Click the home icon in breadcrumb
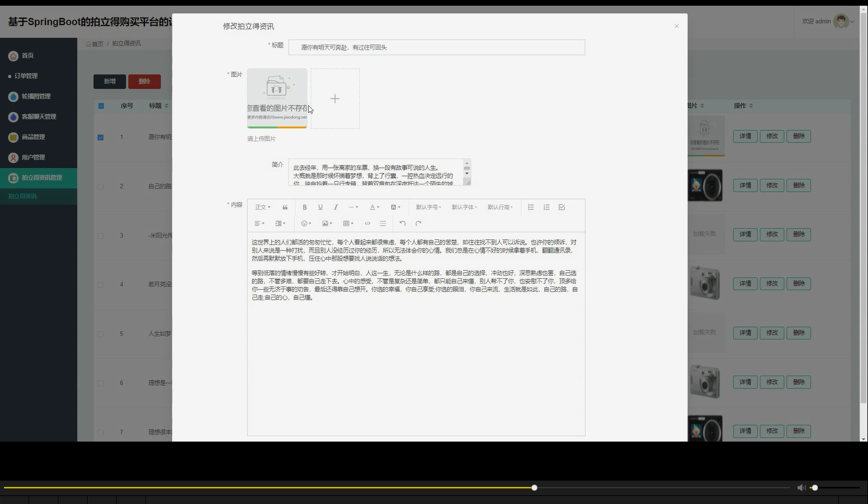 pos(89,44)
